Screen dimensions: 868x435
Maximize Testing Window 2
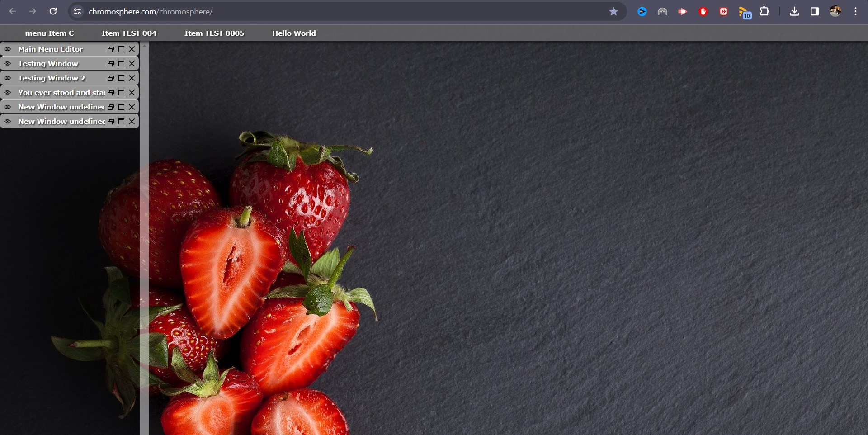121,78
